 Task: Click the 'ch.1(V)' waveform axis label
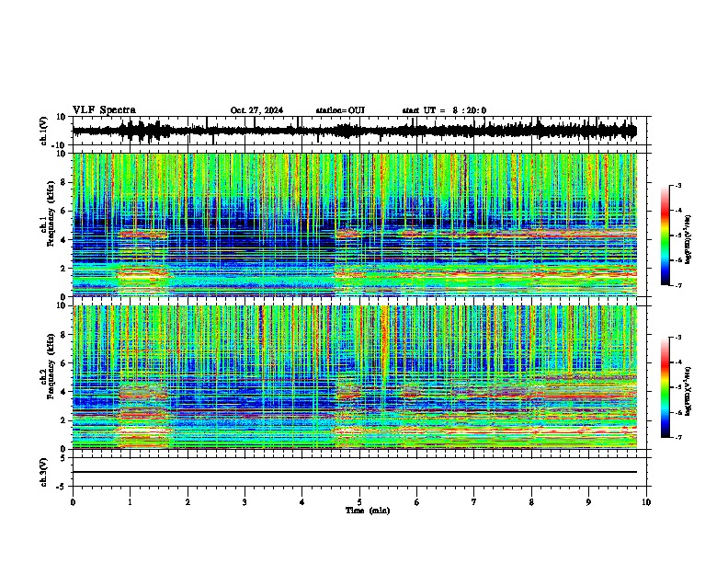[x=44, y=131]
